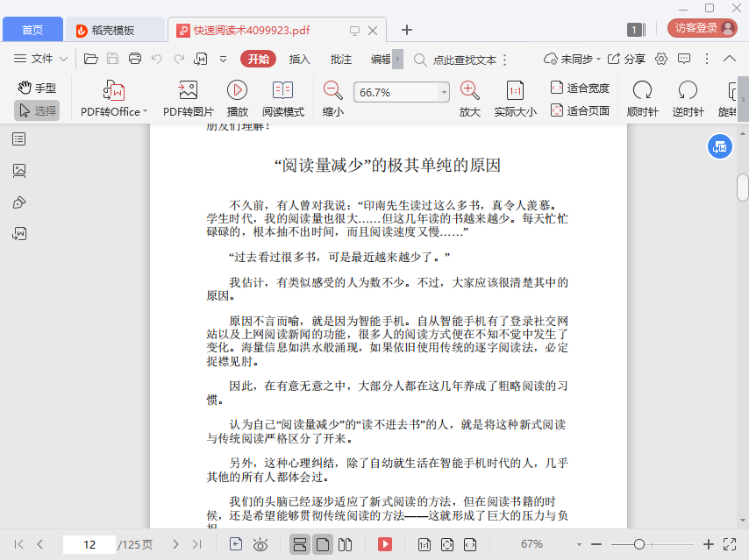Collapse the ribbon with the up chevron
The image size is (749, 560).
730,60
